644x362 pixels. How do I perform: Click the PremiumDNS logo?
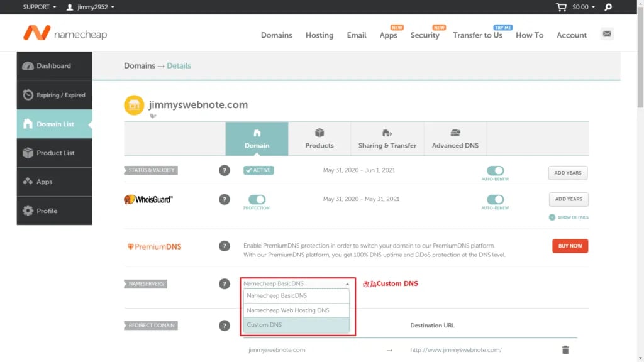tap(155, 246)
